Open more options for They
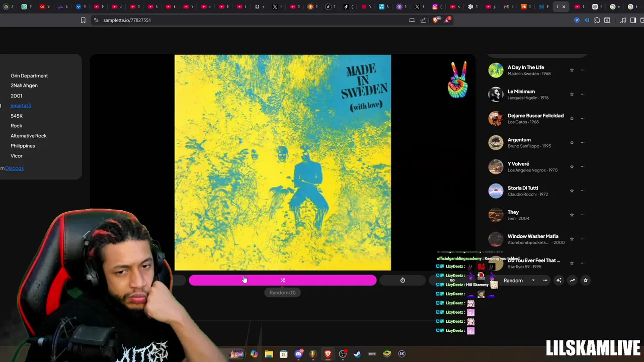The image size is (644, 362). click(583, 215)
